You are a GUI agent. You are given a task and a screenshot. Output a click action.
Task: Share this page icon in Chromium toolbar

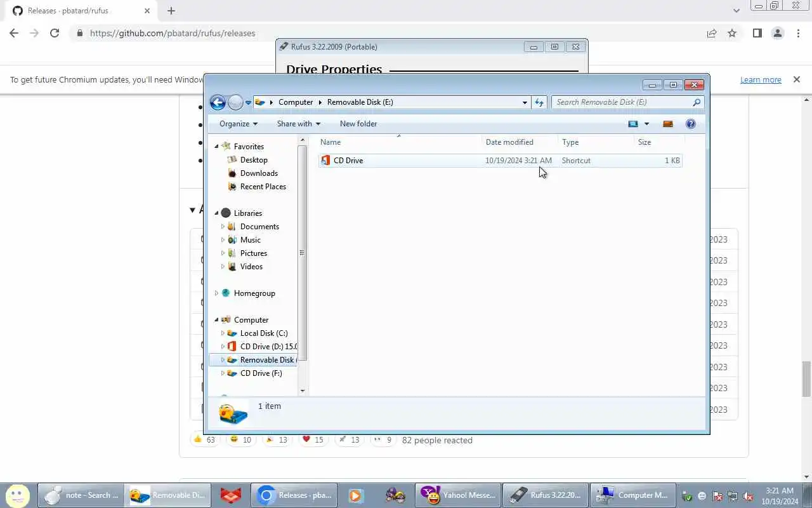712,34
